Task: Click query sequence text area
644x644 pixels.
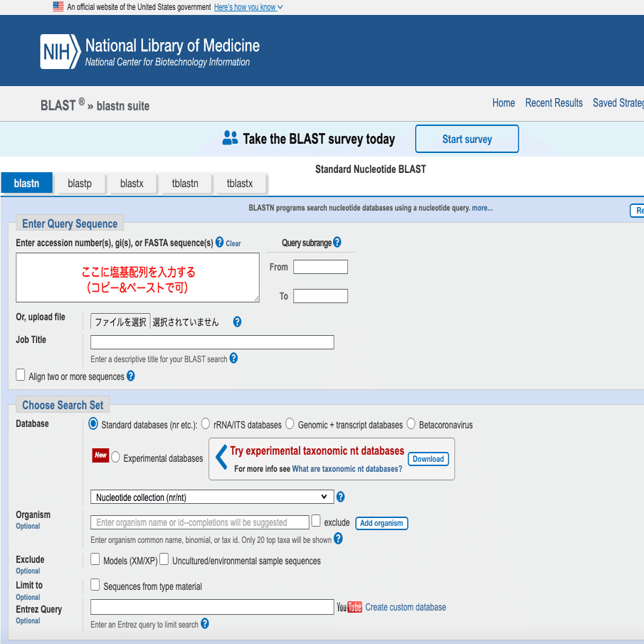Action: (137, 278)
